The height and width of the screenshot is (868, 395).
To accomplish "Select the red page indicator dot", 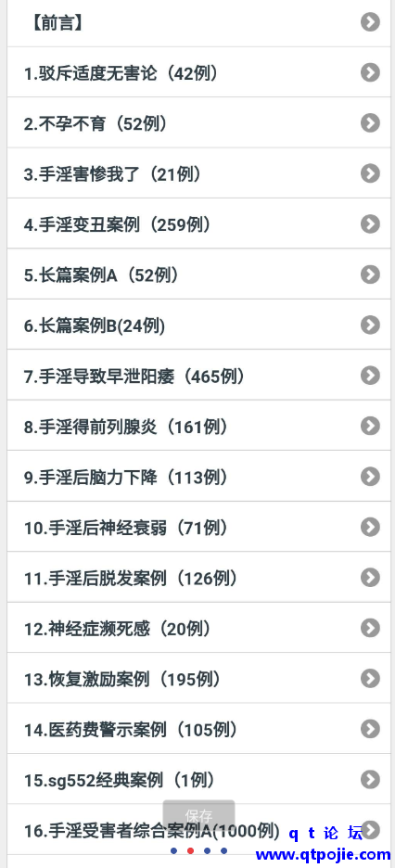I will pos(190,850).
